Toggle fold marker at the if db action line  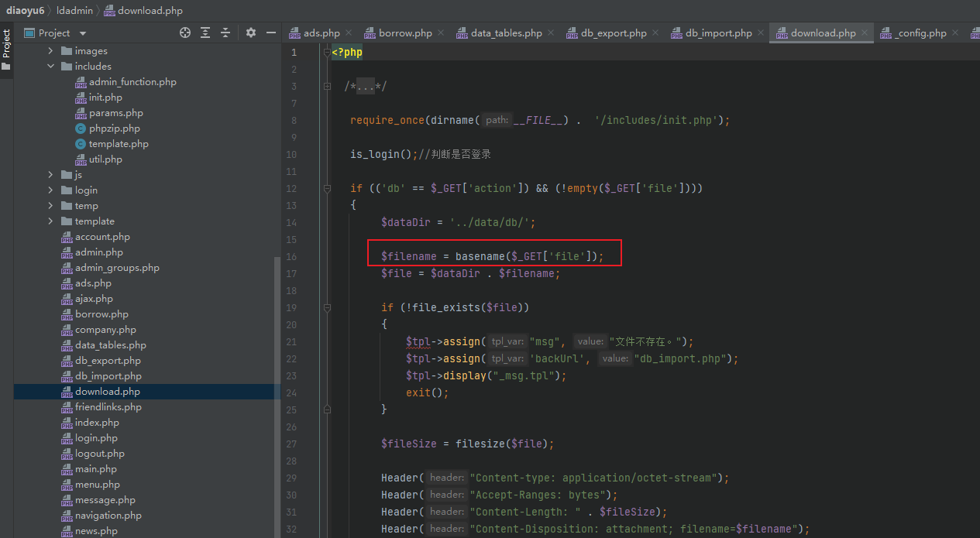(328, 188)
